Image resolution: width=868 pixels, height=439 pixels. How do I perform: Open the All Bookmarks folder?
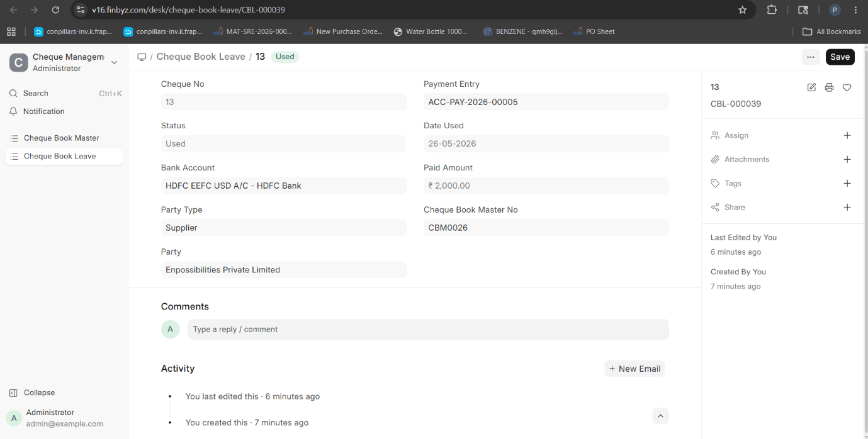831,31
